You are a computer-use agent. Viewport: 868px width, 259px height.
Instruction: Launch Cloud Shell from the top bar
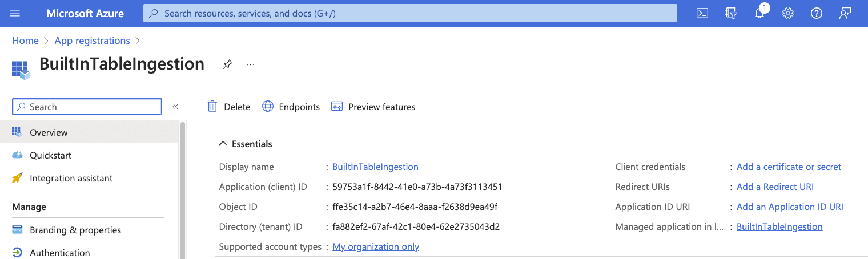click(x=702, y=13)
